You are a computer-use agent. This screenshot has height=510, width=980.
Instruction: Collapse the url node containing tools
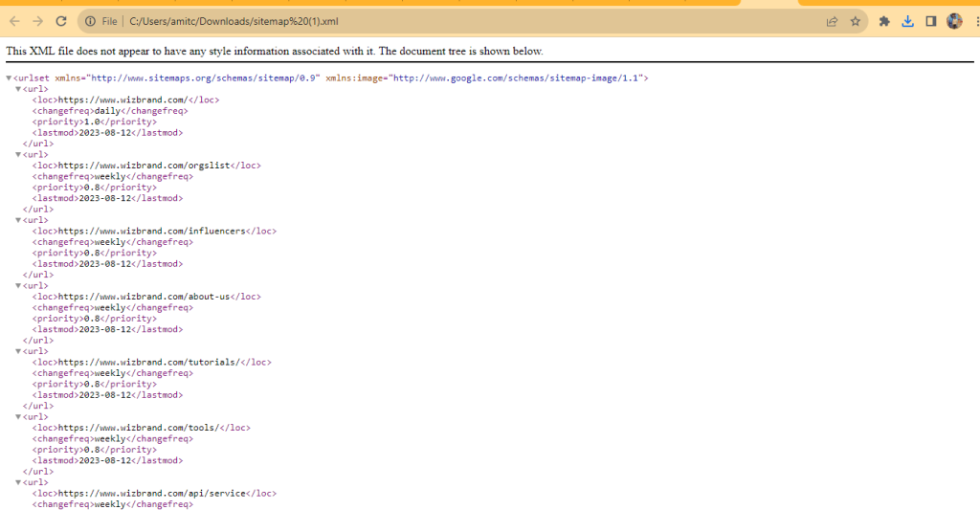coord(18,417)
